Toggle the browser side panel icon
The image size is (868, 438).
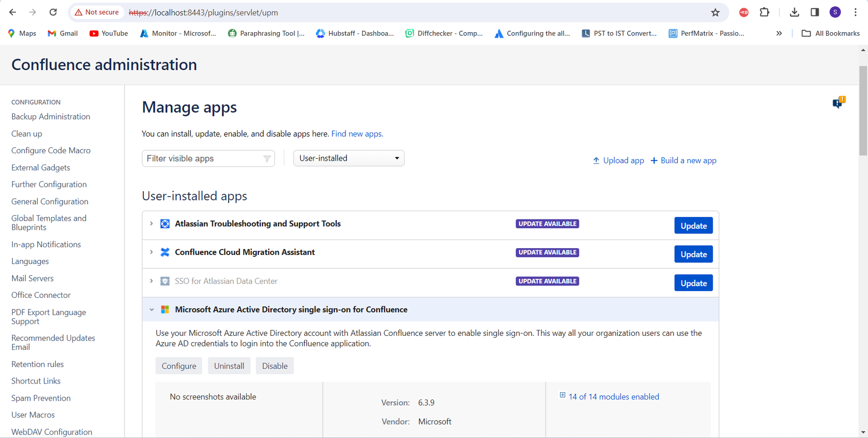[815, 12]
